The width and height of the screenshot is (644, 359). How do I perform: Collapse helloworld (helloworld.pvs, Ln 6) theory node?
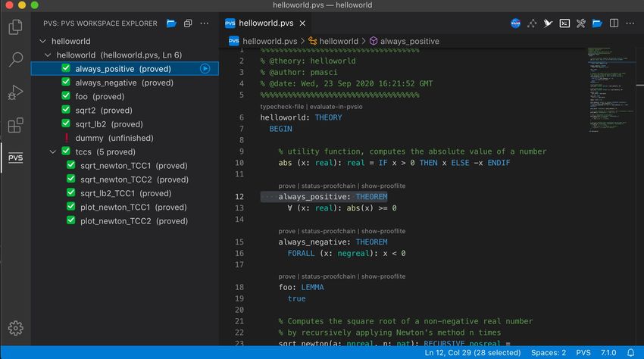click(x=48, y=55)
